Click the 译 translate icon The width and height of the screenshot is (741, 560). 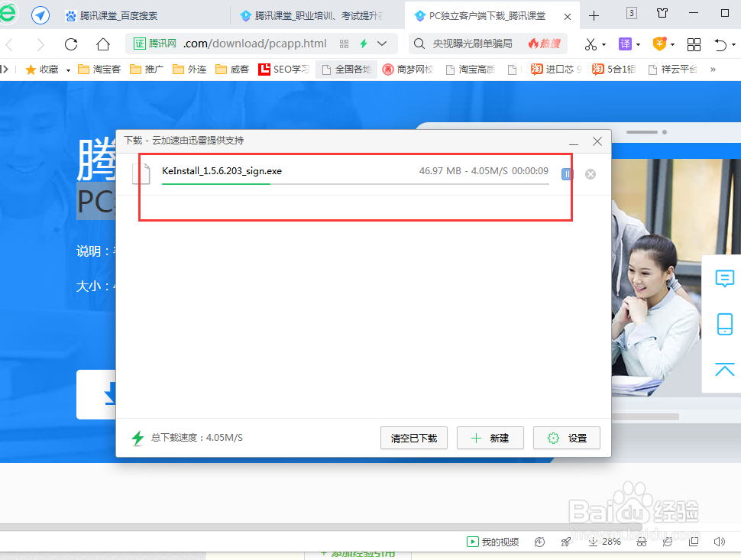click(x=625, y=44)
